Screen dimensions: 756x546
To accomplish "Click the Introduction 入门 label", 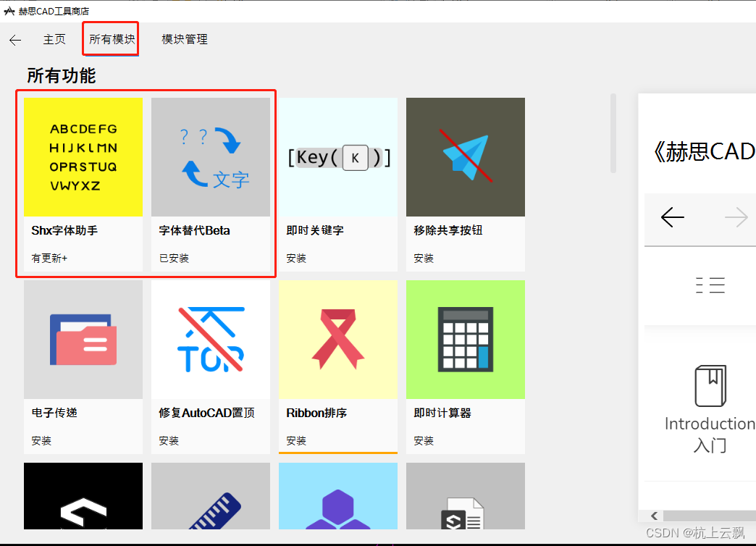I will click(x=710, y=434).
